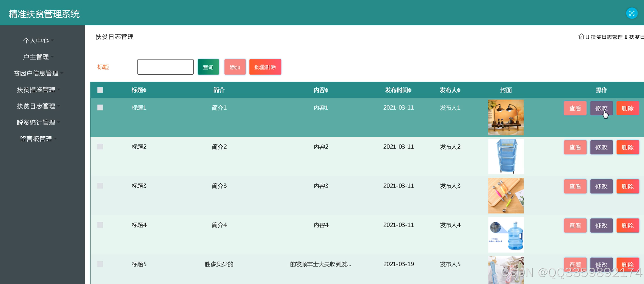Expand the 户主管理 sidebar menu
644x284 pixels.
[x=38, y=57]
